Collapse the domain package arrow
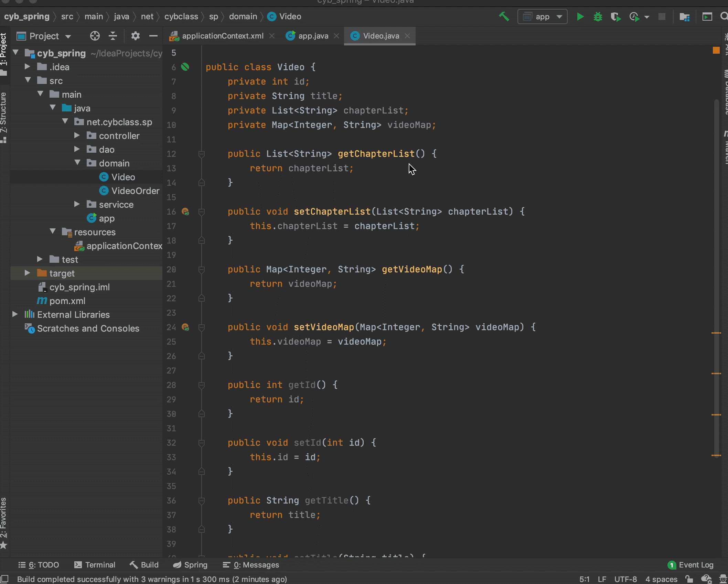 [77, 163]
